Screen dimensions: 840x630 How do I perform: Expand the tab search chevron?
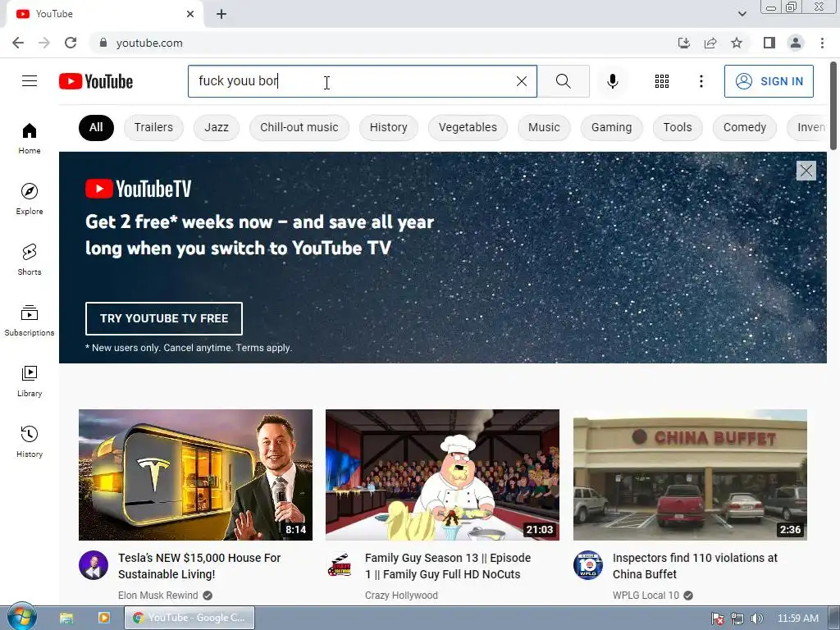pyautogui.click(x=742, y=14)
